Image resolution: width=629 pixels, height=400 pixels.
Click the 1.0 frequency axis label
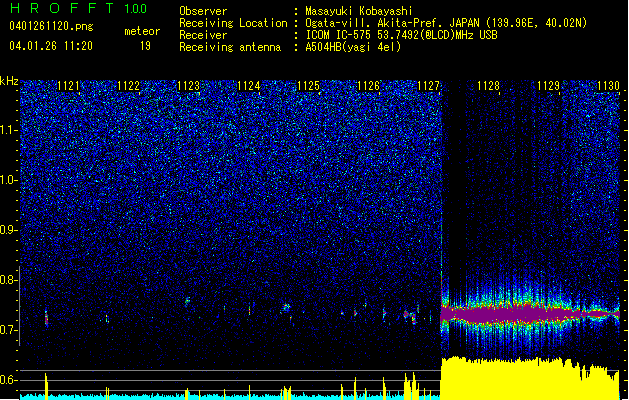pos(9,180)
